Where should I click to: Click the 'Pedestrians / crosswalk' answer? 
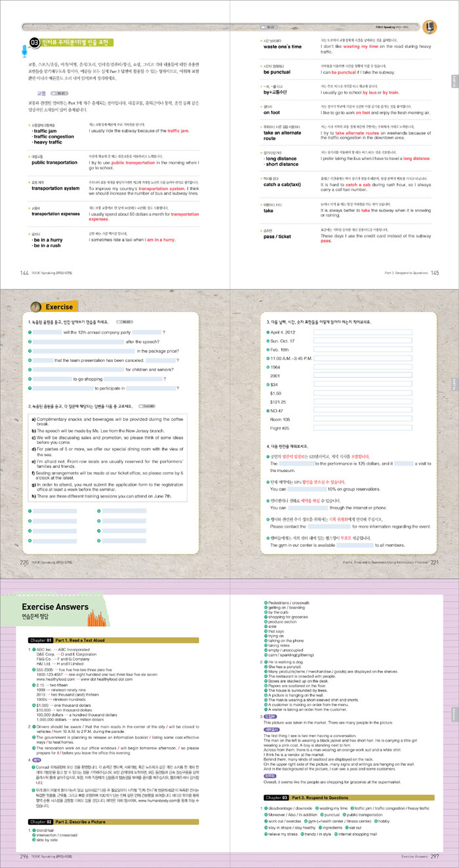(x=289, y=602)
